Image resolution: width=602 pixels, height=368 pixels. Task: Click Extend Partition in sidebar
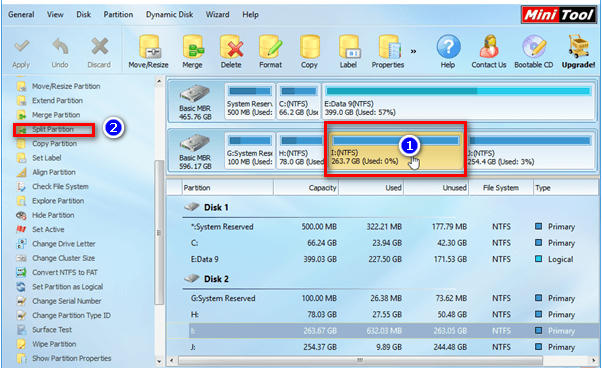(x=57, y=101)
